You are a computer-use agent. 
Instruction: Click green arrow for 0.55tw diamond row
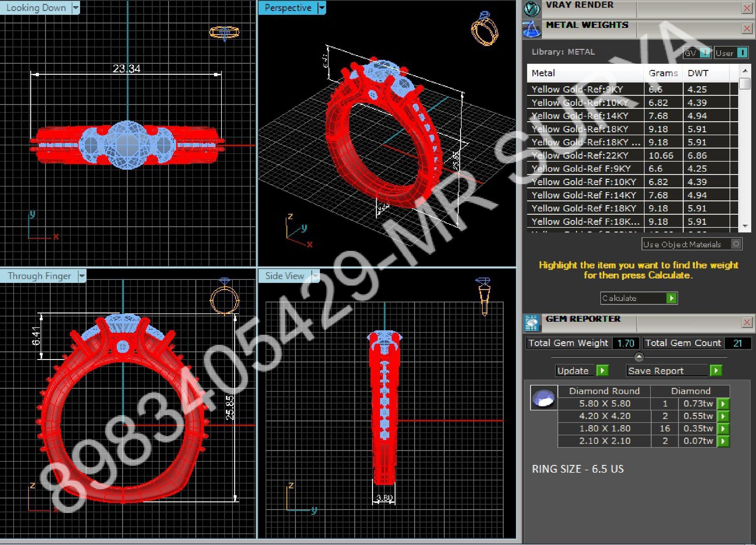tap(723, 416)
